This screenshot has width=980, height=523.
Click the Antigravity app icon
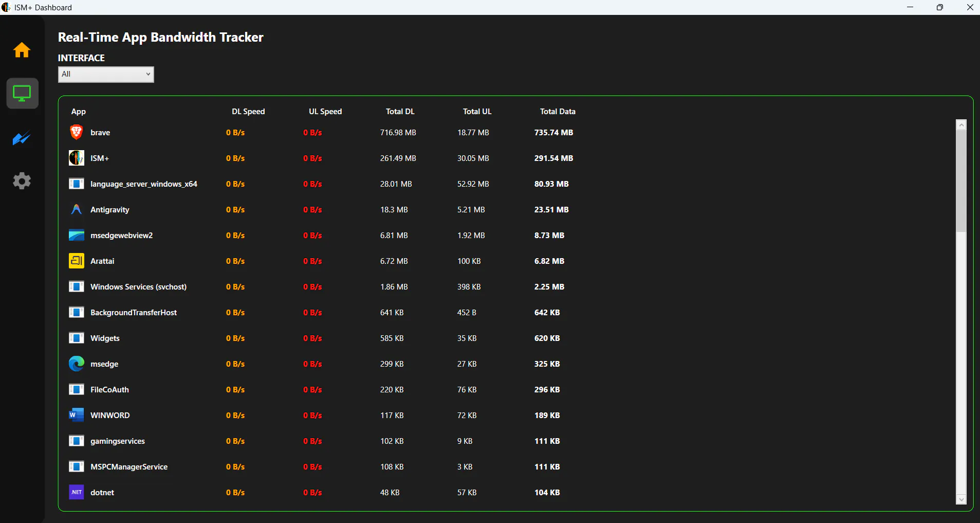click(77, 209)
